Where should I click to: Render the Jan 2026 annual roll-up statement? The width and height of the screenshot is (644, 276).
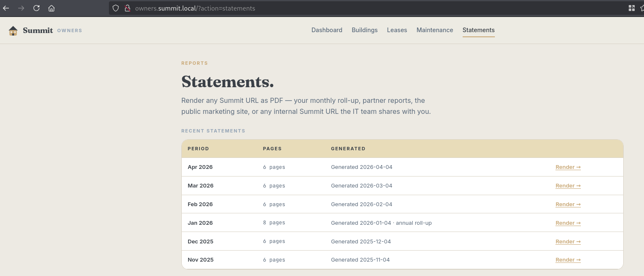[x=568, y=223]
